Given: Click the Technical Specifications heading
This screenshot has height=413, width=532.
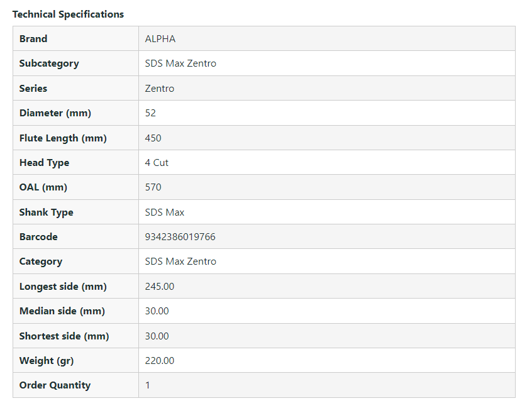Looking at the screenshot, I should (68, 14).
